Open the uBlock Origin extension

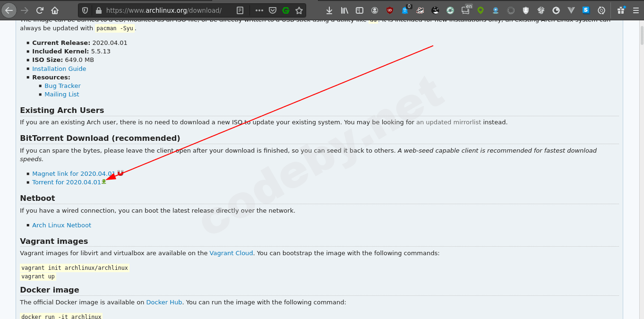(x=390, y=10)
